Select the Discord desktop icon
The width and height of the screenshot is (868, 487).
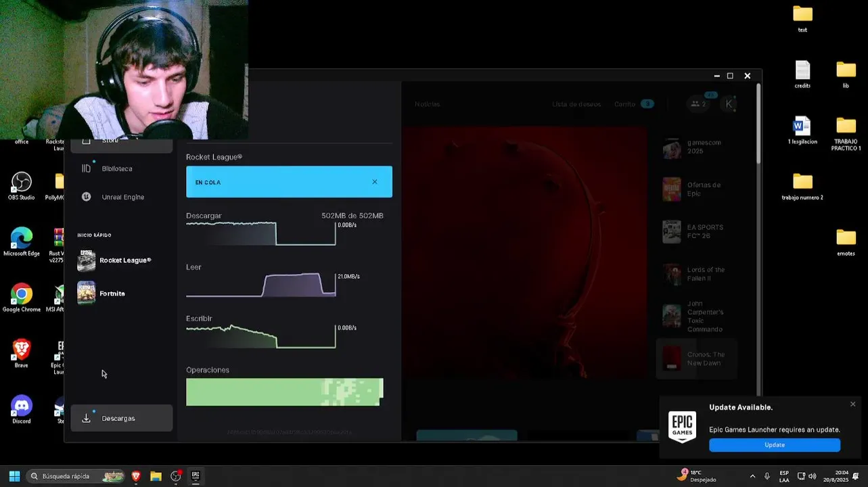pyautogui.click(x=22, y=410)
